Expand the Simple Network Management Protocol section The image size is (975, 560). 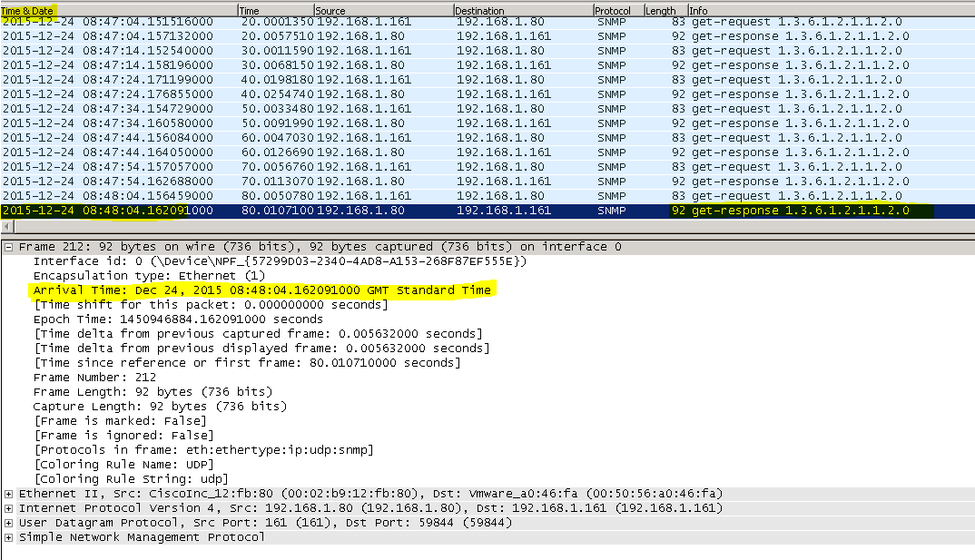(9, 537)
